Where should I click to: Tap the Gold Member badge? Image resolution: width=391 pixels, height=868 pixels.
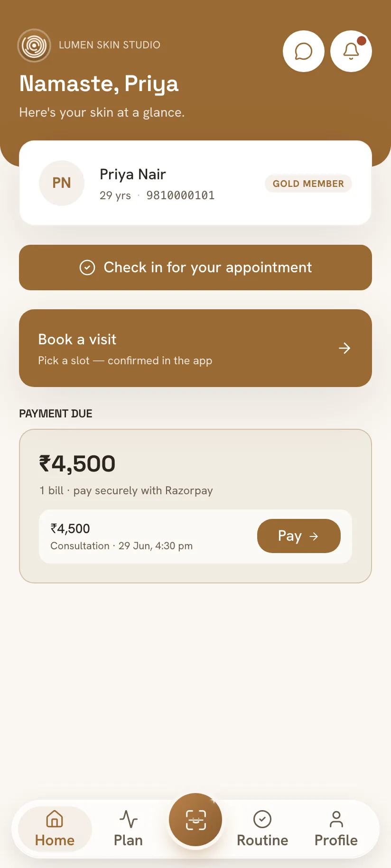308,184
